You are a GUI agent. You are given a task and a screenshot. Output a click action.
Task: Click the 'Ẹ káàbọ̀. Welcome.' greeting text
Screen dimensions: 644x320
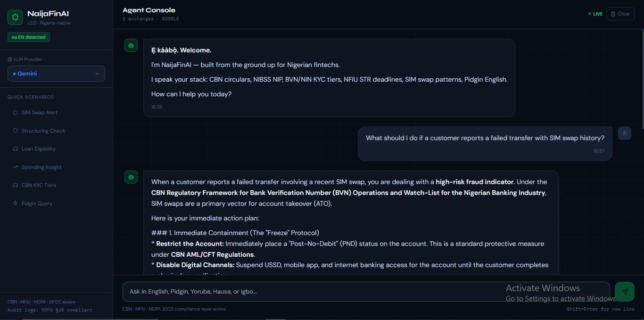point(181,50)
